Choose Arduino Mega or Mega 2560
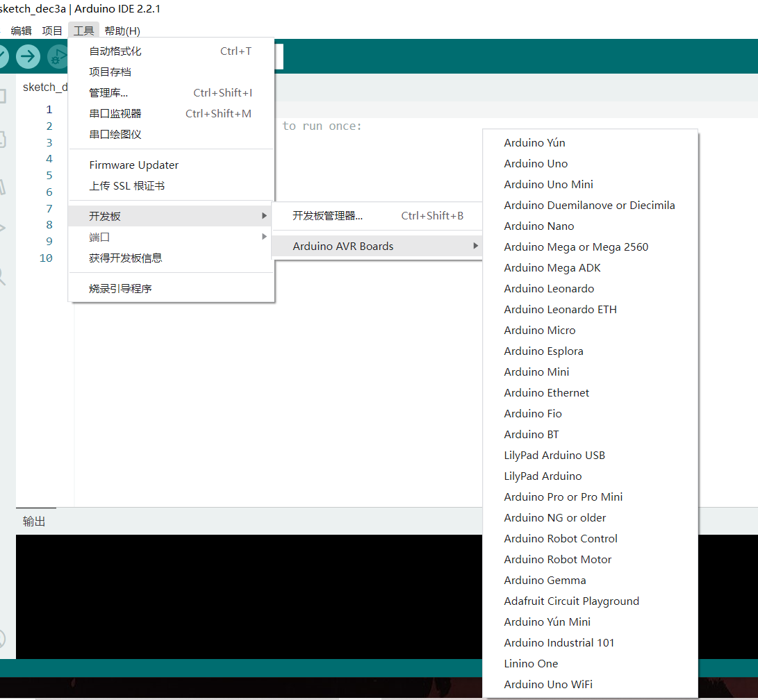Image resolution: width=758 pixels, height=700 pixels. (591, 247)
